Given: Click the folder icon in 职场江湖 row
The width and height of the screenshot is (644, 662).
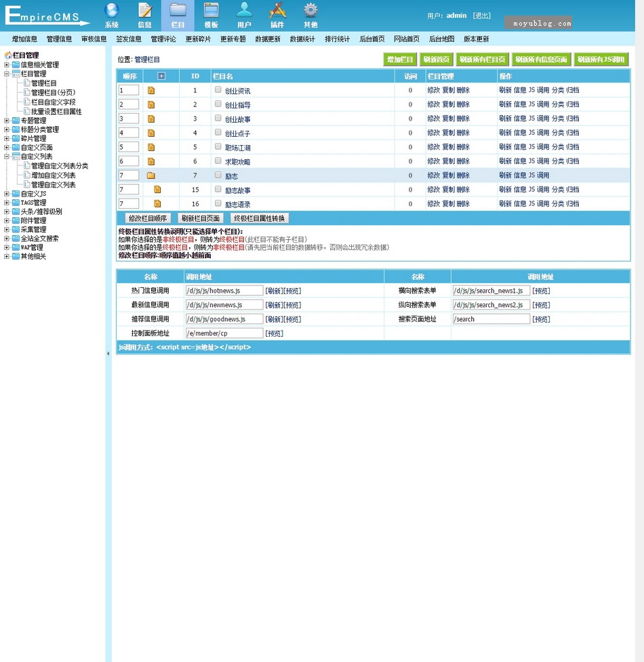Looking at the screenshot, I should (x=151, y=147).
